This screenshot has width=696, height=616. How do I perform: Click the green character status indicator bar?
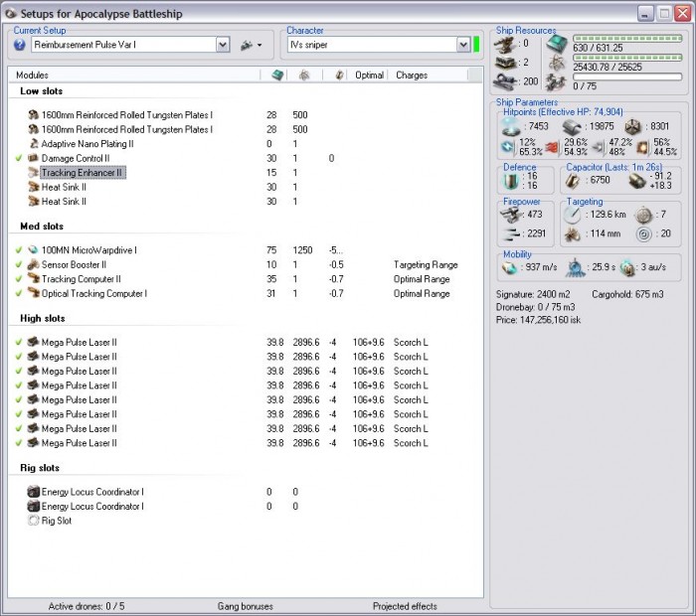476,45
